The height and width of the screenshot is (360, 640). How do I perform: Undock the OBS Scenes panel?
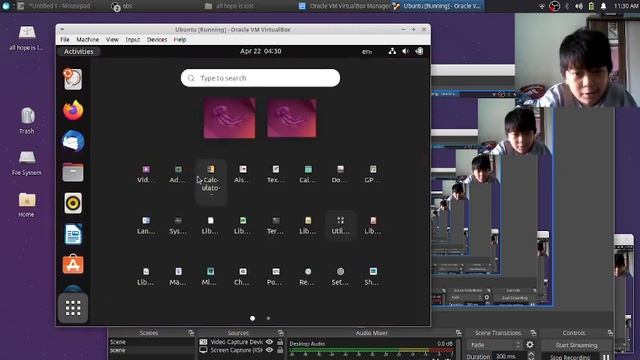[191, 333]
